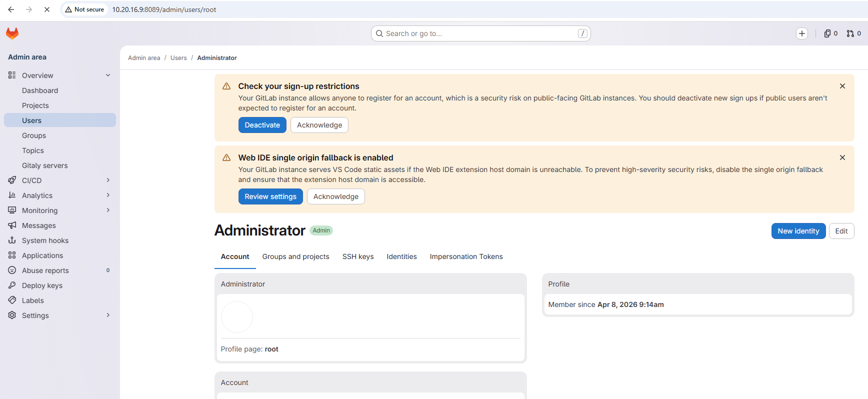The width and height of the screenshot is (868, 399).
Task: Click the Applications grid icon
Action: 12,255
